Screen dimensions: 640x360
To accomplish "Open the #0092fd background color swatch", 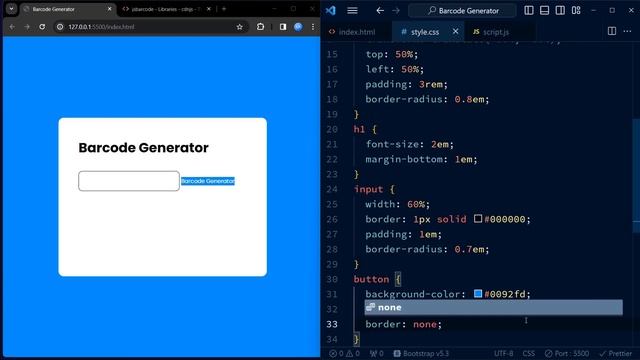I will pos(478,293).
